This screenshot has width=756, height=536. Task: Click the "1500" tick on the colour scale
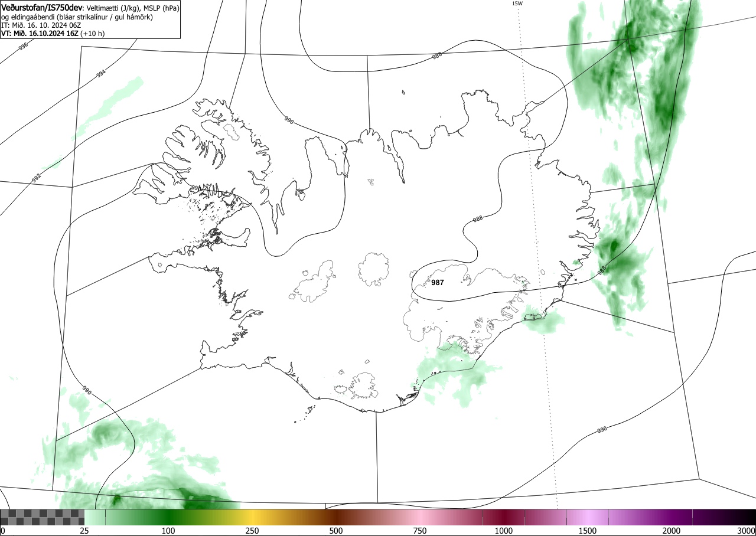(x=588, y=531)
